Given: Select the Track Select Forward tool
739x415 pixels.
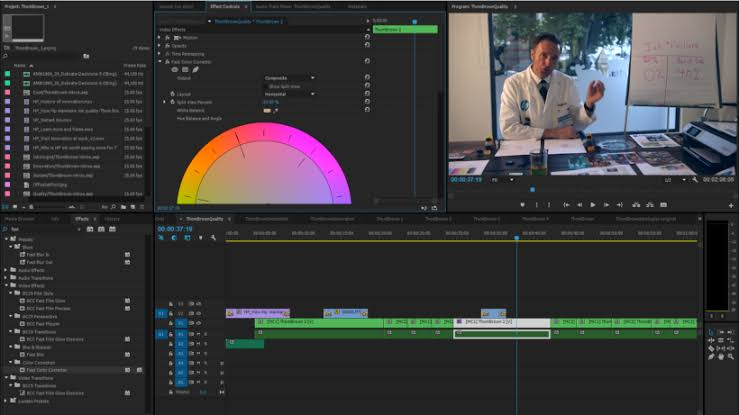Looking at the screenshot, I should (721, 332).
